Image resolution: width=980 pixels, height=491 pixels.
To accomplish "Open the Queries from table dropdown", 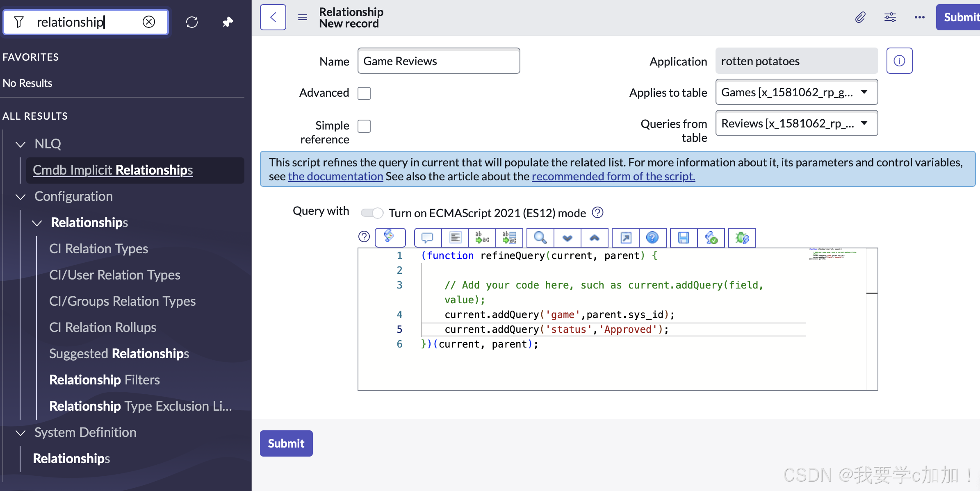I will tap(796, 123).
